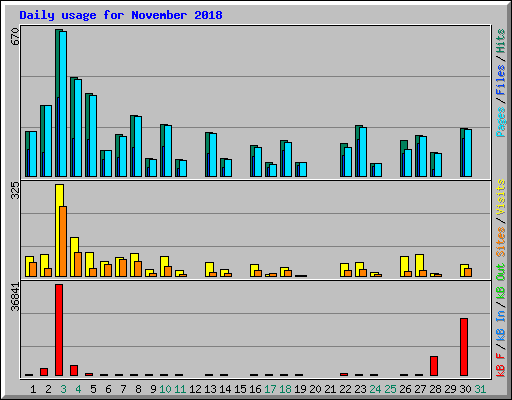Click the 'Daily usage for November 2018' title
The height and width of the screenshot is (400, 512).
pyautogui.click(x=121, y=16)
